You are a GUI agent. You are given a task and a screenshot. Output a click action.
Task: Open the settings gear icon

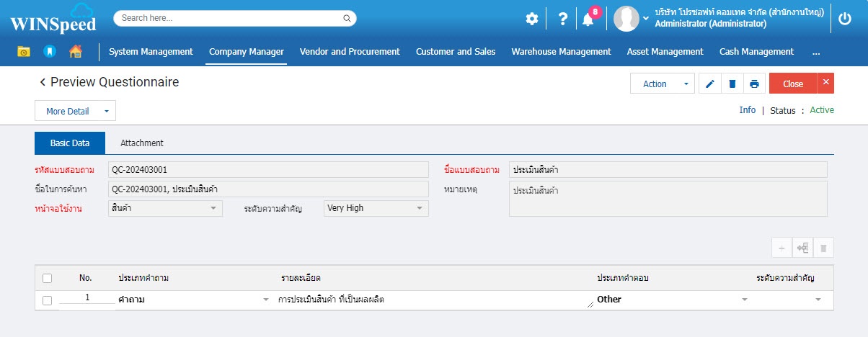tap(532, 19)
